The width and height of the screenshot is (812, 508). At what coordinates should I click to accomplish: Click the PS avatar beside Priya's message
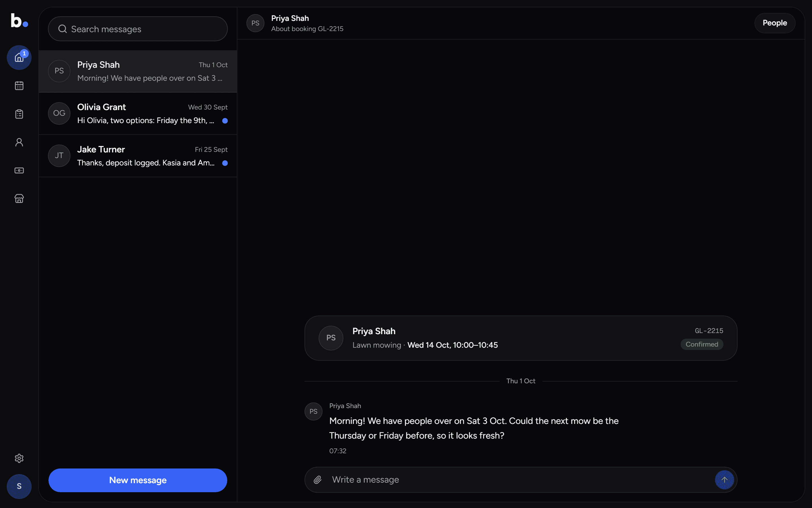tap(314, 411)
